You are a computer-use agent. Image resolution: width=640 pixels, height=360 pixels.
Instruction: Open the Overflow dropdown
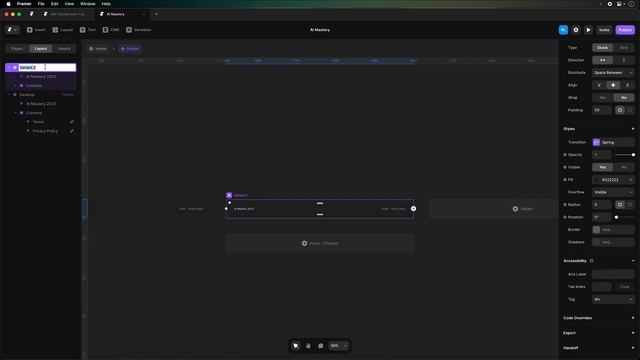tap(613, 192)
